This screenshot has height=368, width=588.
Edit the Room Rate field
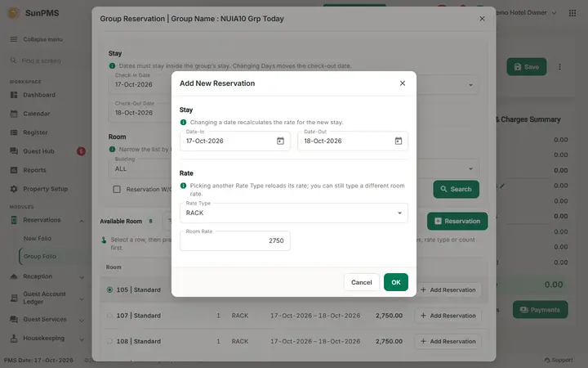(234, 240)
